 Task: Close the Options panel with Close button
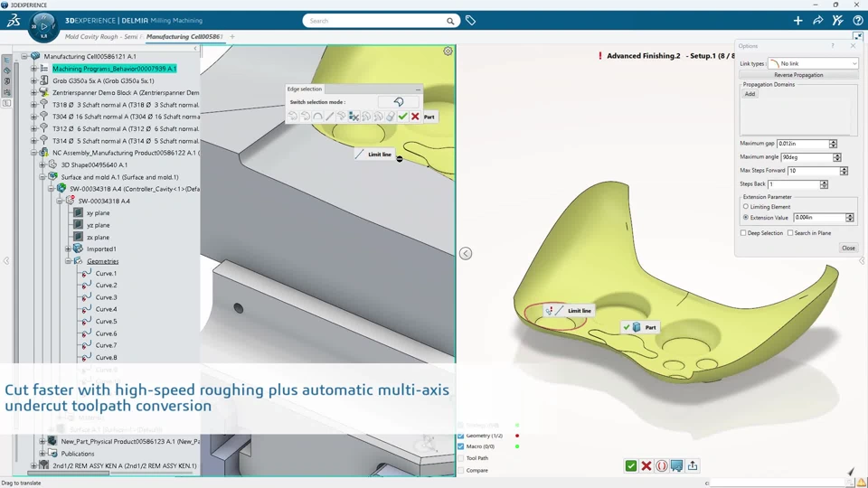click(848, 248)
